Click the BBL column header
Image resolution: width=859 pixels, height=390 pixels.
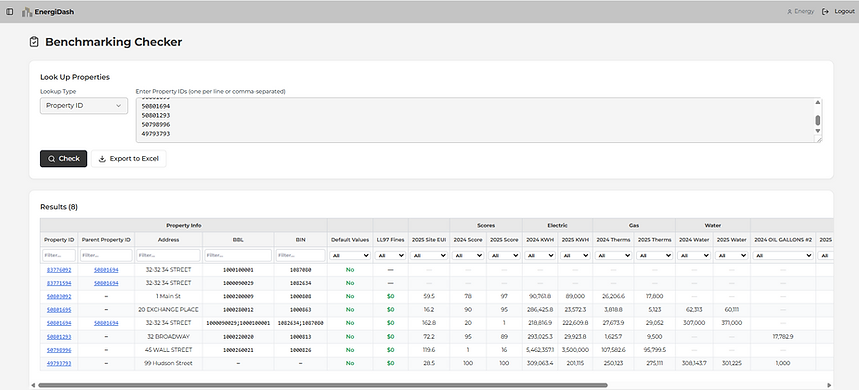coord(238,240)
